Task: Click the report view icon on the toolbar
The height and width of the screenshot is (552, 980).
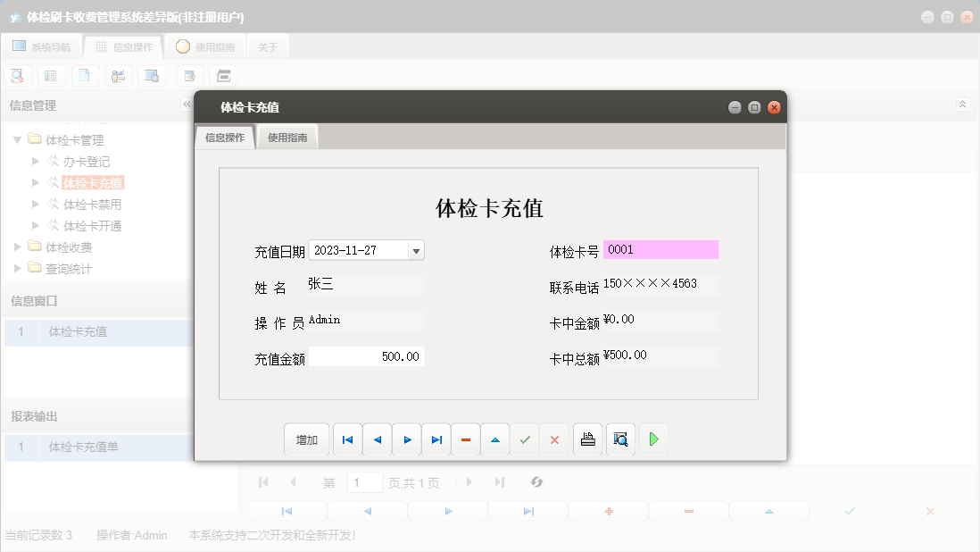Action: (x=51, y=75)
